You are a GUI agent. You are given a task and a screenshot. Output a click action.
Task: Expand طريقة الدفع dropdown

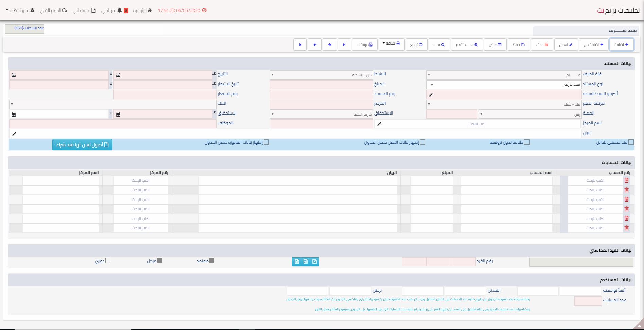click(504, 104)
